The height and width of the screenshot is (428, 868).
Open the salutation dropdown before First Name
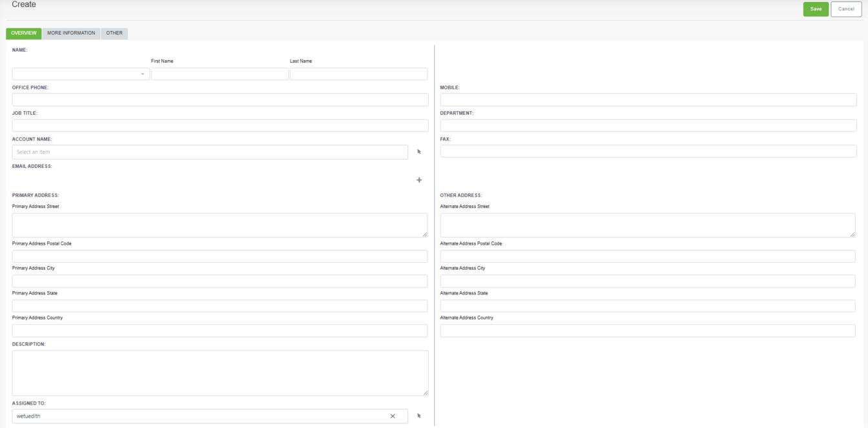coord(81,74)
